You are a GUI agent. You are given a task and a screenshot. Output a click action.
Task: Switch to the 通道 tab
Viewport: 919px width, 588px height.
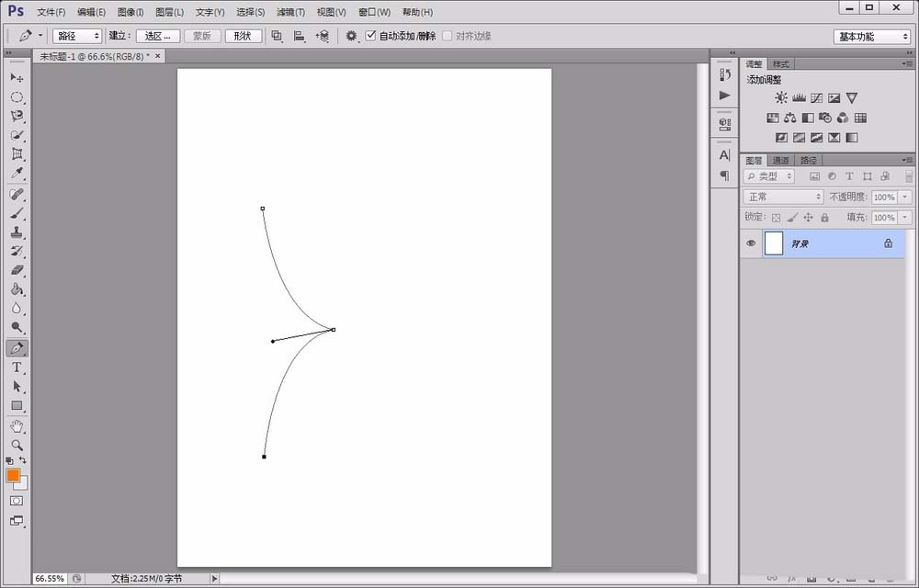point(780,160)
